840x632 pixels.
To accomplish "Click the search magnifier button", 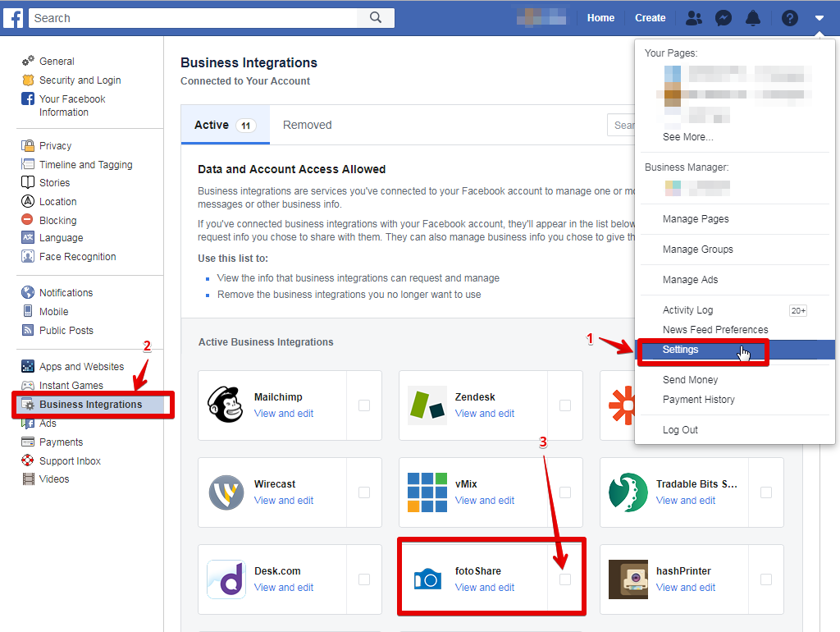I will pyautogui.click(x=376, y=18).
